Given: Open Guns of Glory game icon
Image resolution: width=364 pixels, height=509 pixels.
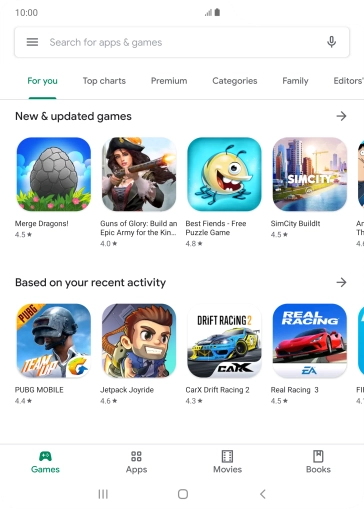Looking at the screenshot, I should pos(139,174).
